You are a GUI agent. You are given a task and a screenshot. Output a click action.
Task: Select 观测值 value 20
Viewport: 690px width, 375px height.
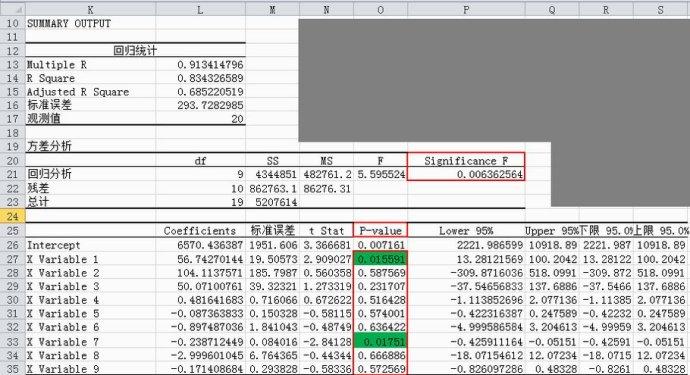pos(201,119)
